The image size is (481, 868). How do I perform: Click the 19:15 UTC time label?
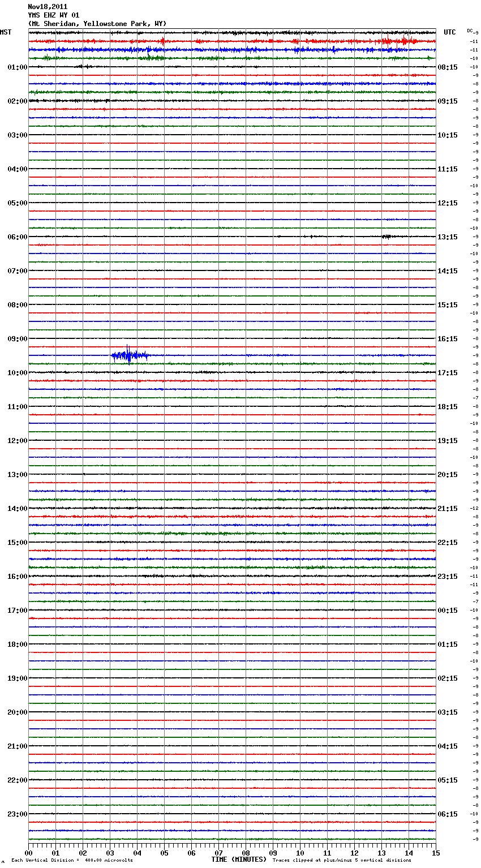[448, 441]
